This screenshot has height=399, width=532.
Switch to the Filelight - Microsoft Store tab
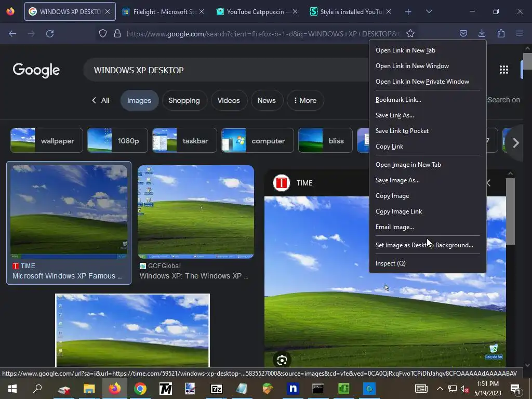[x=164, y=11]
